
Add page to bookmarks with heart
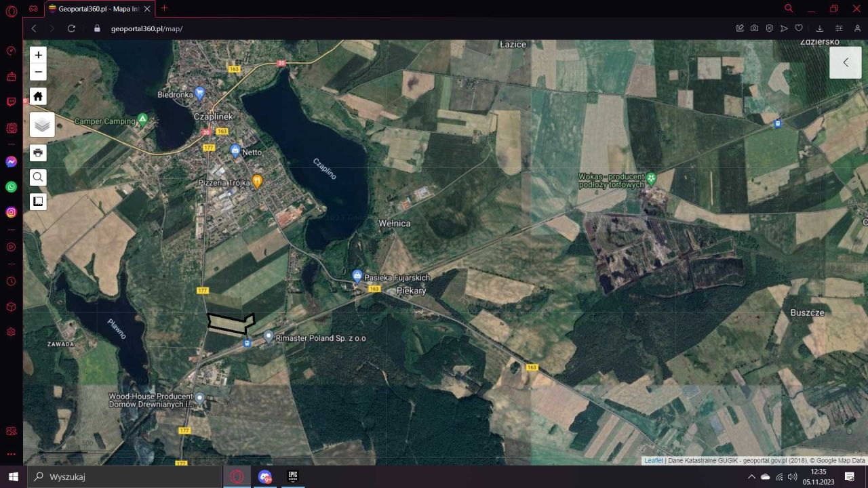click(799, 28)
